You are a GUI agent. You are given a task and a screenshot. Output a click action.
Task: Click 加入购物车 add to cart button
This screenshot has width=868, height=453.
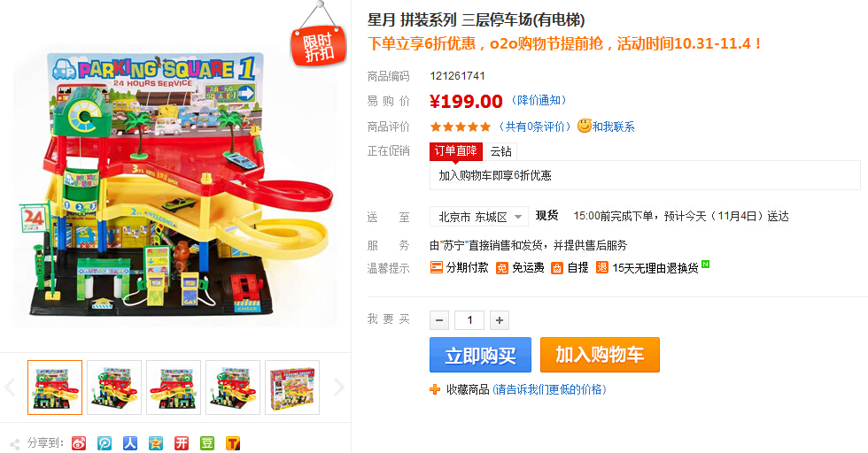click(x=601, y=355)
